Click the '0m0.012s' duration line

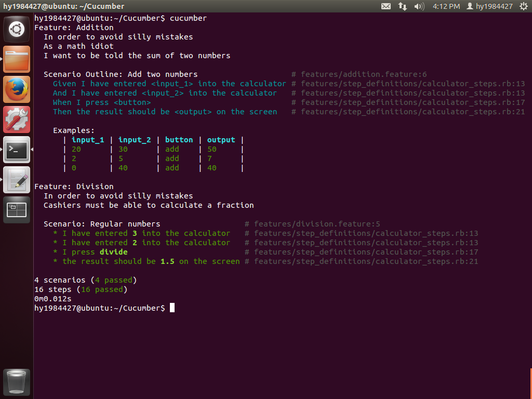click(x=53, y=299)
